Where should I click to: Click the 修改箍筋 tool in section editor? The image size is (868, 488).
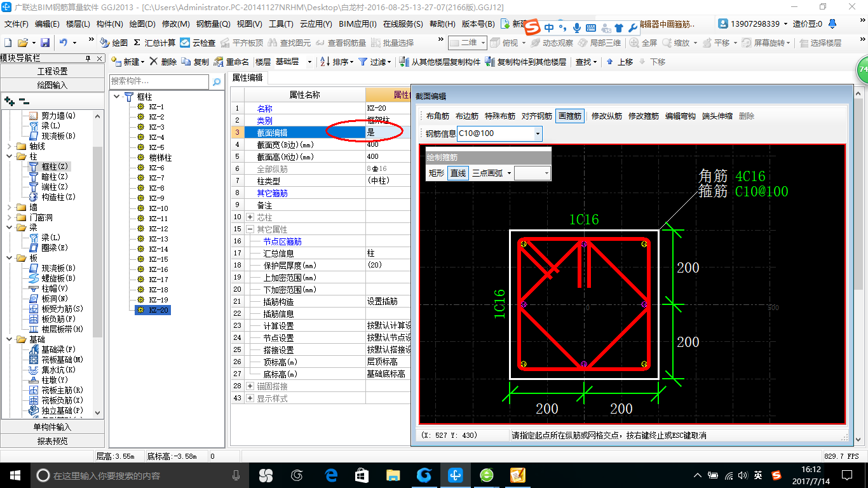coord(643,116)
